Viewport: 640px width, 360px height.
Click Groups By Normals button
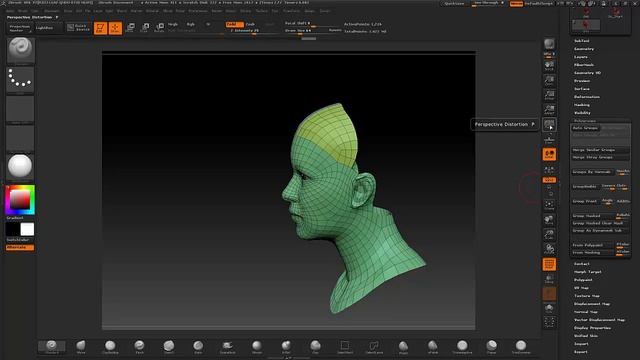(592, 172)
